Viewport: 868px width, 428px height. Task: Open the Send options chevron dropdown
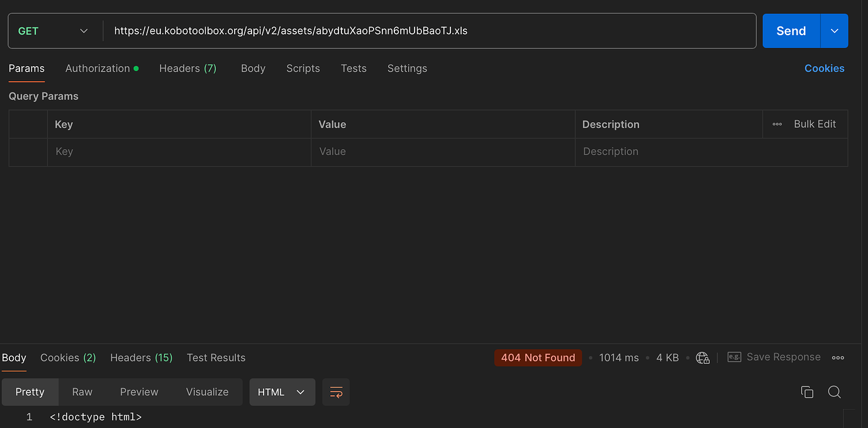point(834,30)
